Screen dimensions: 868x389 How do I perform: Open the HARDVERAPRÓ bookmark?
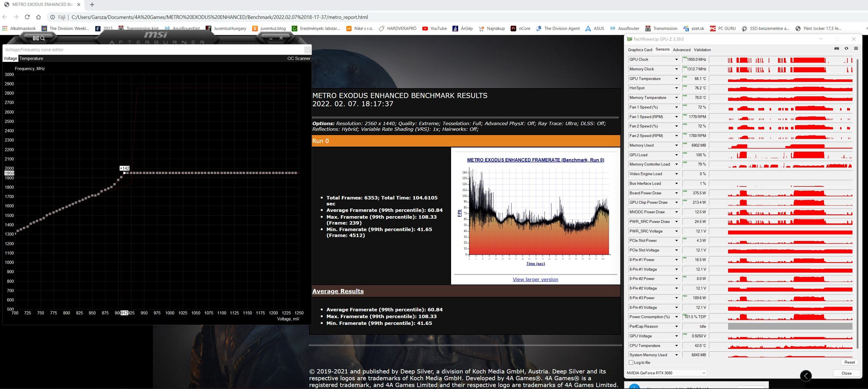coord(398,28)
